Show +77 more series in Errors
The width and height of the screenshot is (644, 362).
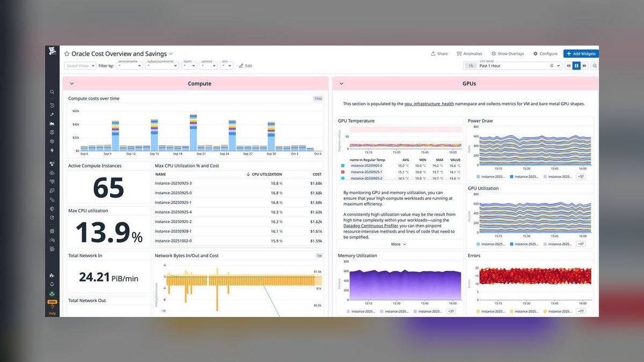point(581,311)
